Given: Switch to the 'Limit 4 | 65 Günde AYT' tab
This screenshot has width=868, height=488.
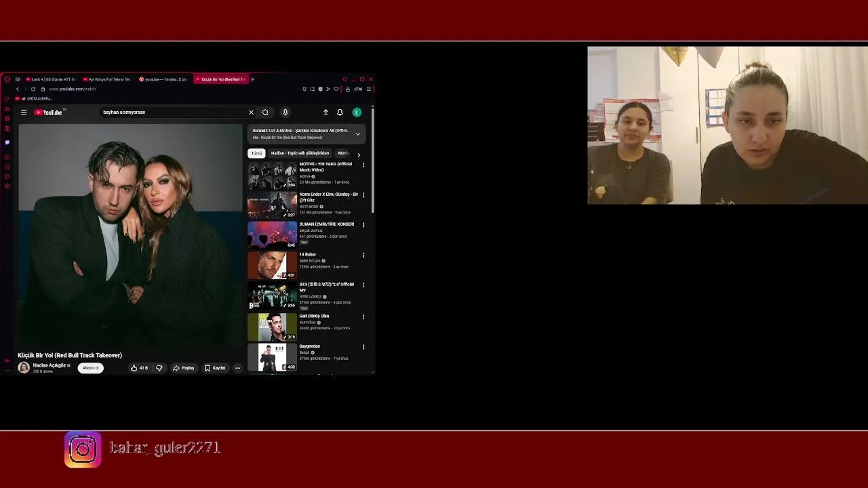Looking at the screenshot, I should (x=52, y=79).
